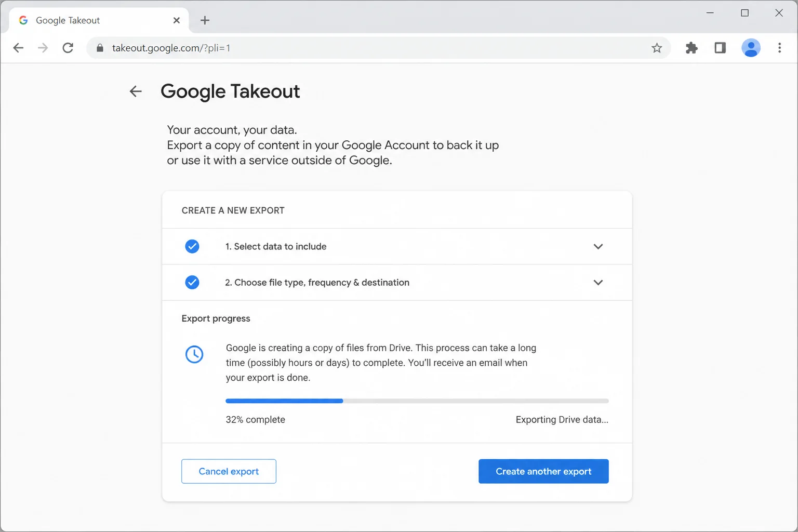Go back using the arrow beside Google Takeout
This screenshot has width=798, height=532.
click(136, 91)
